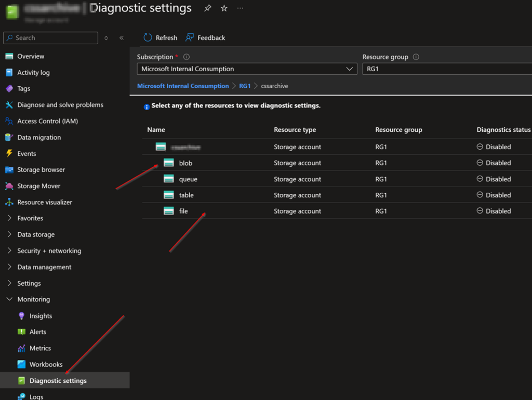Click the Diagnostic settings sidebar icon
The image size is (532, 400).
(x=21, y=381)
